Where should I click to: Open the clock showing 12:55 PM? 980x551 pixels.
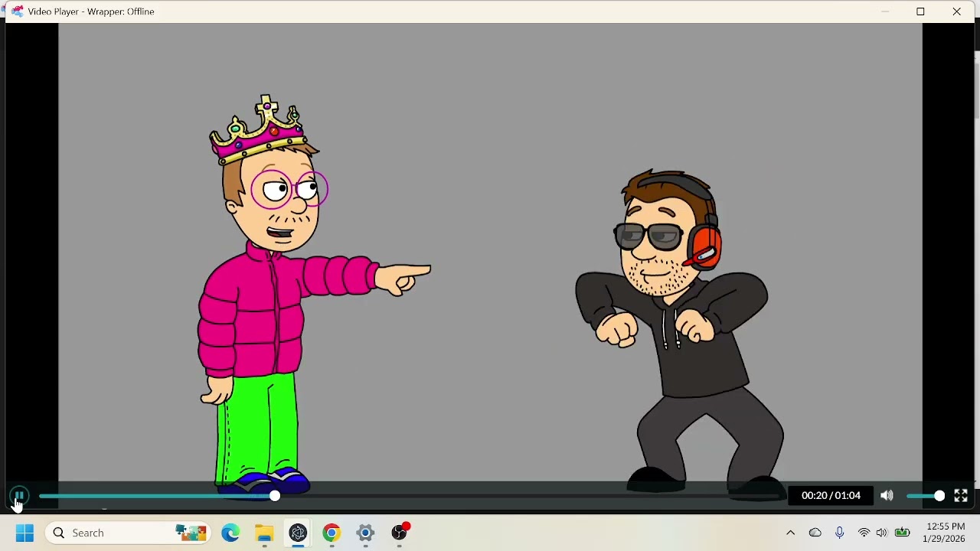pos(944,533)
